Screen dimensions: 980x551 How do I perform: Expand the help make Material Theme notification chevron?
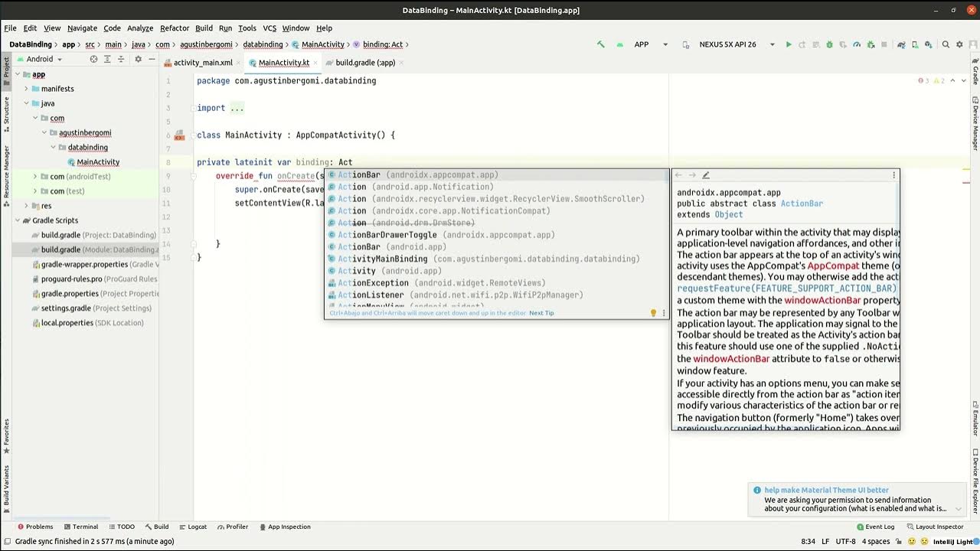pyautogui.click(x=958, y=508)
